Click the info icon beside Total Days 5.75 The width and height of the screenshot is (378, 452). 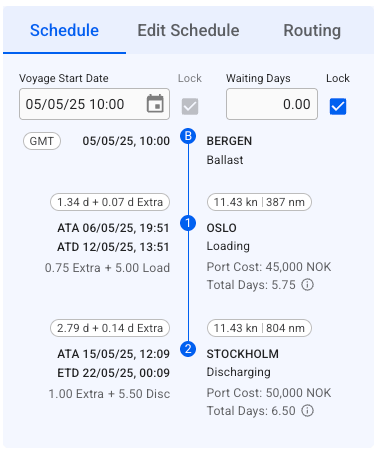[x=307, y=285]
